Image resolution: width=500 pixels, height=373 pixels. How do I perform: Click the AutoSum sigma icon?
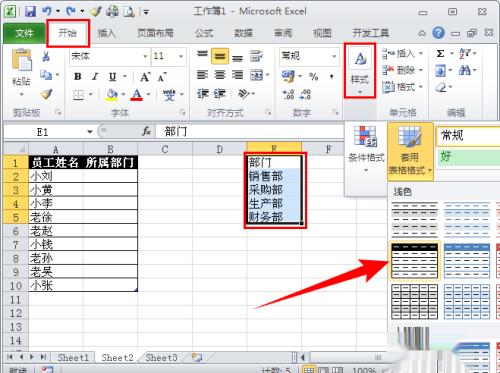click(440, 53)
